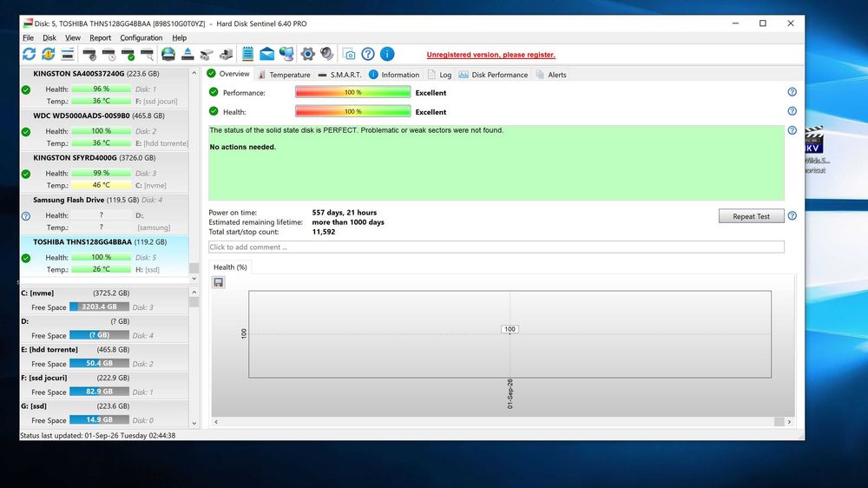This screenshot has width=868, height=488.
Task: Select the G: [ssd] partition
Action: 104,413
